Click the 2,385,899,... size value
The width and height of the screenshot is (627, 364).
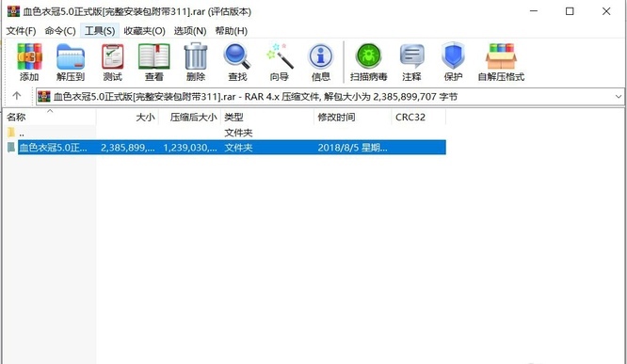pos(127,148)
